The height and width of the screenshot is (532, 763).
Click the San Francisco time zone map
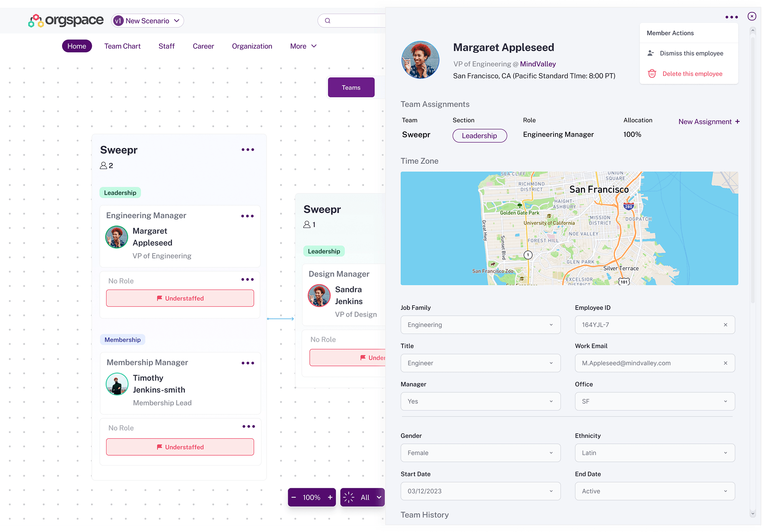(x=569, y=228)
